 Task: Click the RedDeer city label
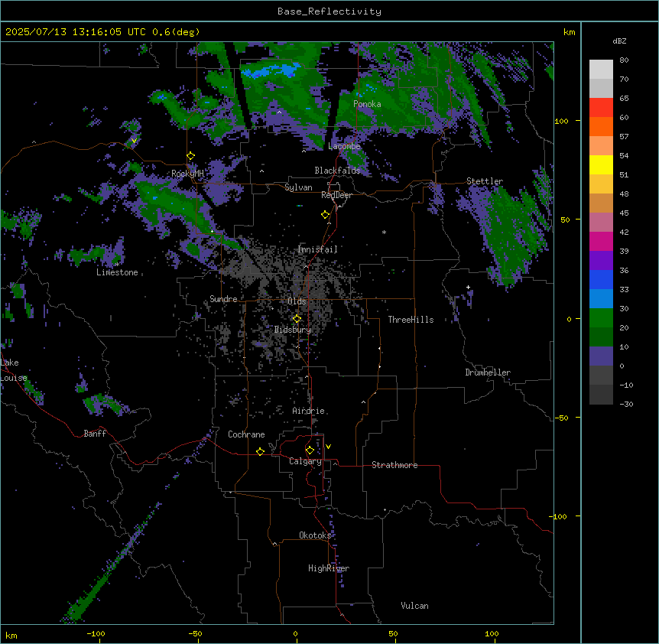click(336, 195)
